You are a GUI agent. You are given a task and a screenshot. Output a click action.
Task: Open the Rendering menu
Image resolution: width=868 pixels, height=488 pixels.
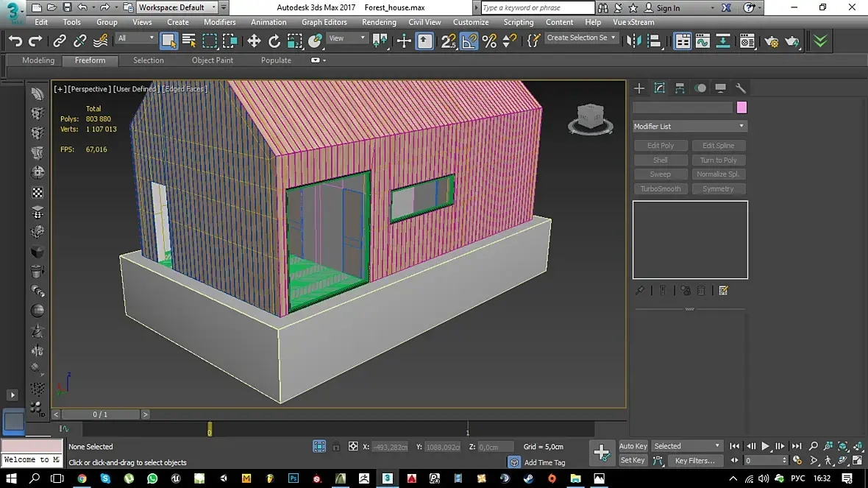pos(379,22)
